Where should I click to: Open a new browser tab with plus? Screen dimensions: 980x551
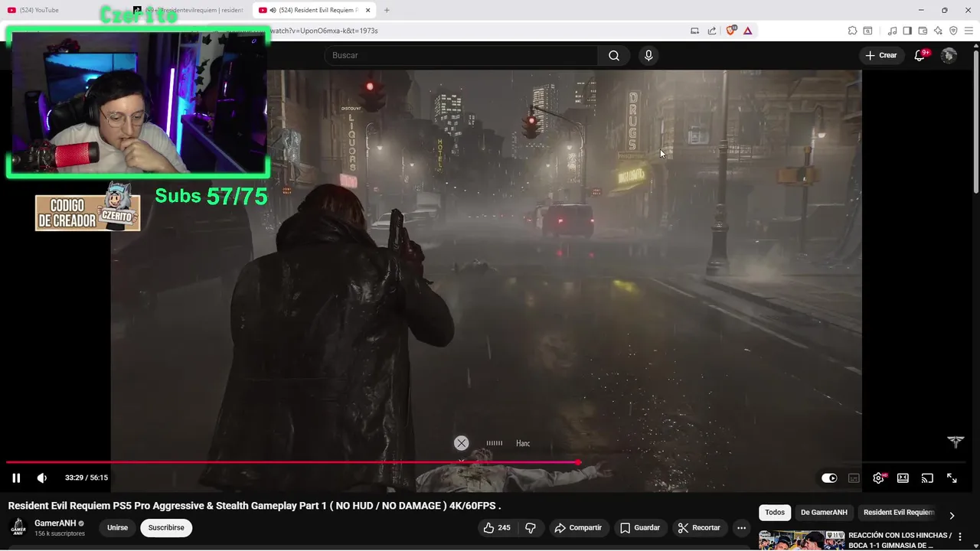(387, 10)
